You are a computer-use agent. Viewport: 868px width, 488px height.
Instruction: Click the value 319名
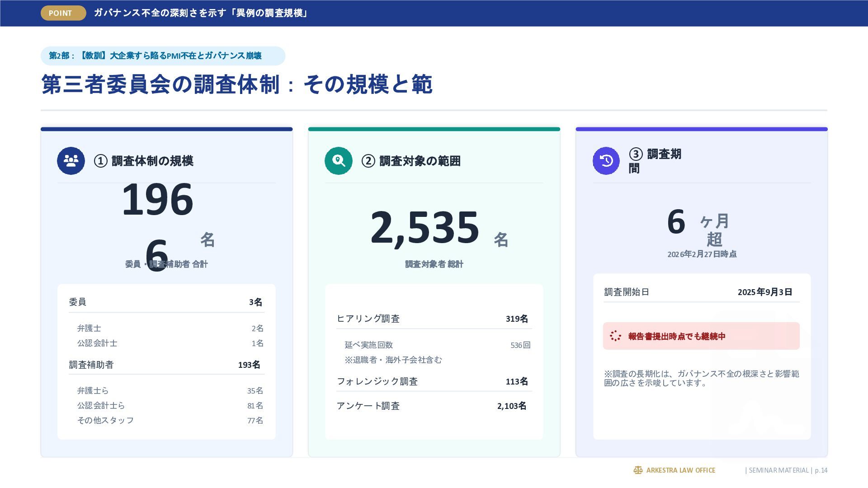[x=517, y=319]
